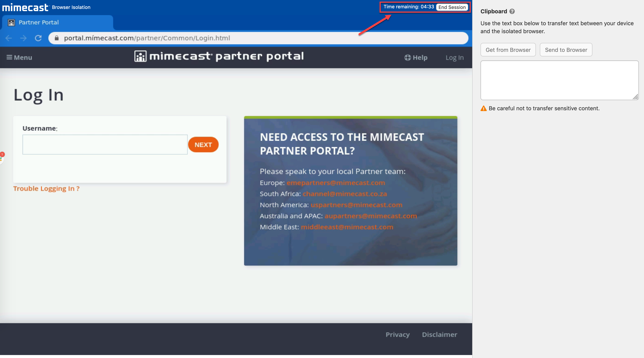
Task: Click the browser back arrow
Action: pos(9,38)
